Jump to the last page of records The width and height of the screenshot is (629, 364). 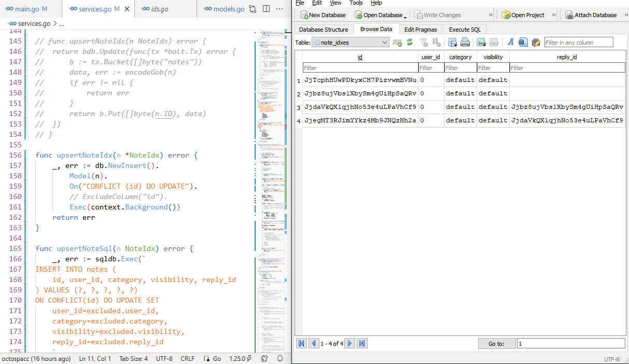click(x=361, y=343)
